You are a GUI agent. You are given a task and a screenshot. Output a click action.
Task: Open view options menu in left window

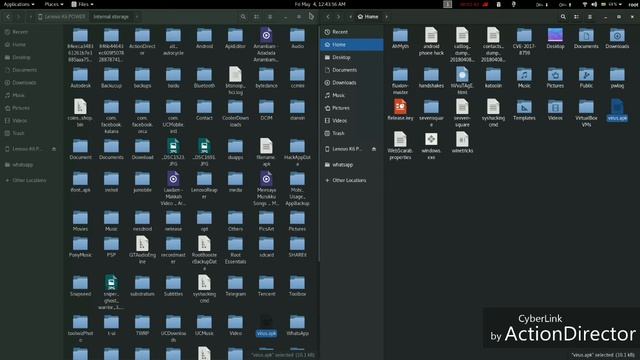[x=270, y=17]
